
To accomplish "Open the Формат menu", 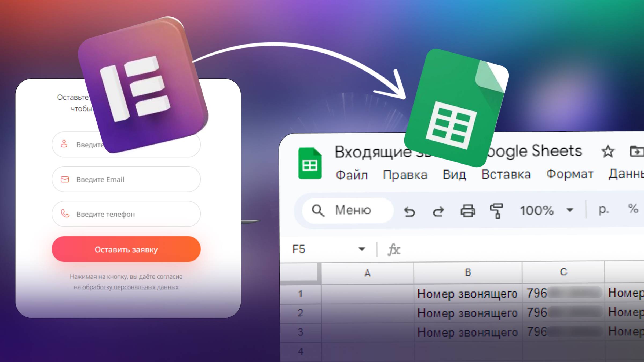I will 570,174.
